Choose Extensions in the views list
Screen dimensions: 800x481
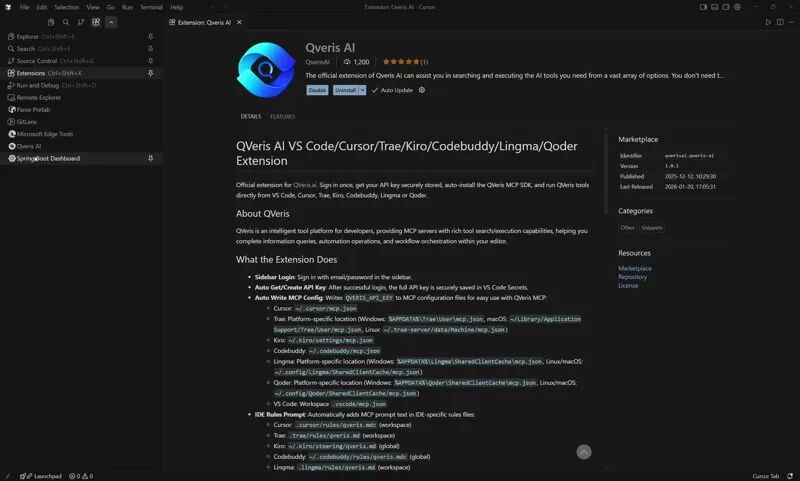[x=82, y=73]
